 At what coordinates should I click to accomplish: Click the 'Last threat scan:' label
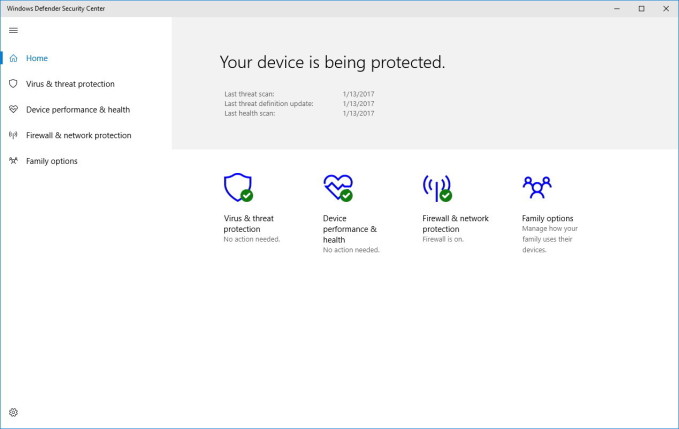click(x=249, y=94)
